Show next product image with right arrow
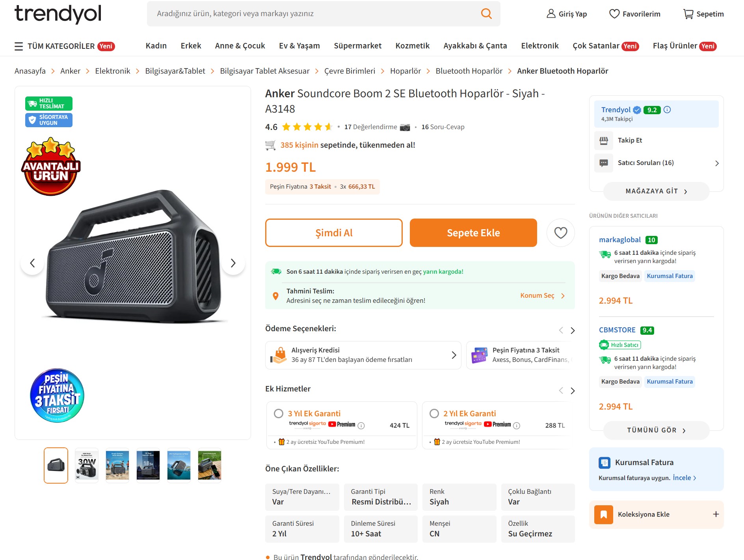744x560 pixels. click(233, 263)
